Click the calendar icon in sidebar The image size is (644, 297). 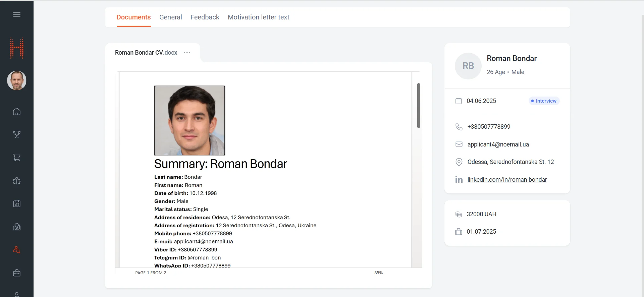click(17, 203)
